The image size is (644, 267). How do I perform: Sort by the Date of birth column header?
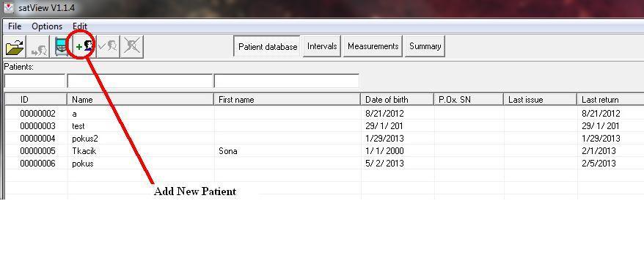pyautogui.click(x=397, y=100)
